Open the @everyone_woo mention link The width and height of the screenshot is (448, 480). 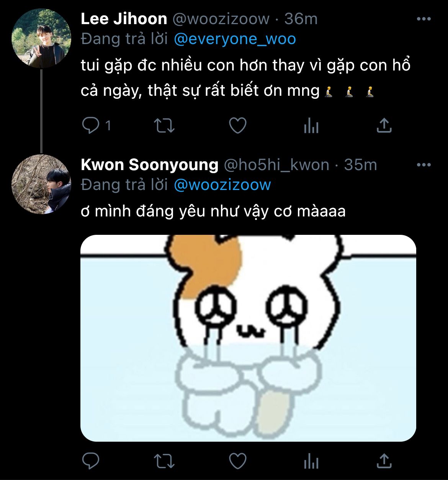point(235,39)
